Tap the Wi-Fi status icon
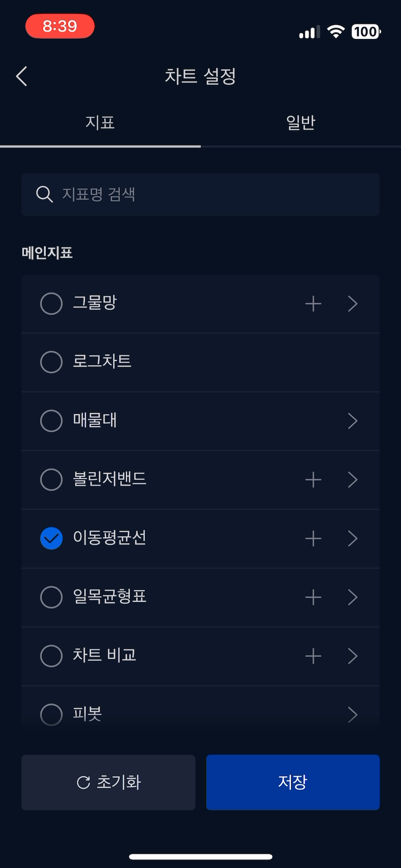This screenshot has height=868, width=401. (x=335, y=32)
